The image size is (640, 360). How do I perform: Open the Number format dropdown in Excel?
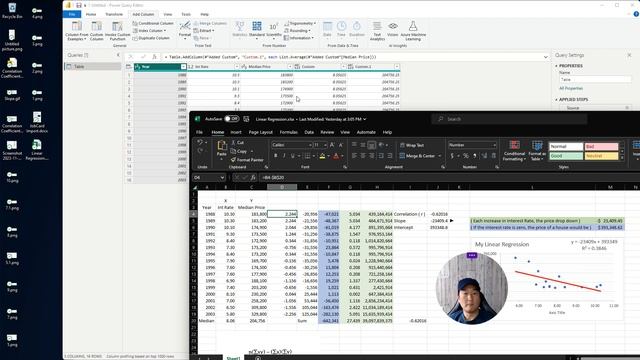(x=494, y=145)
